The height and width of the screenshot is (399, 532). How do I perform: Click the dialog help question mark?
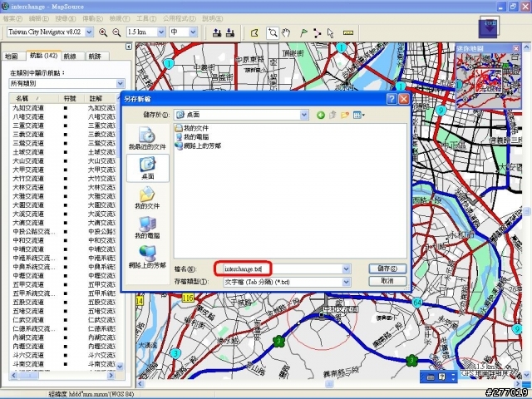392,99
